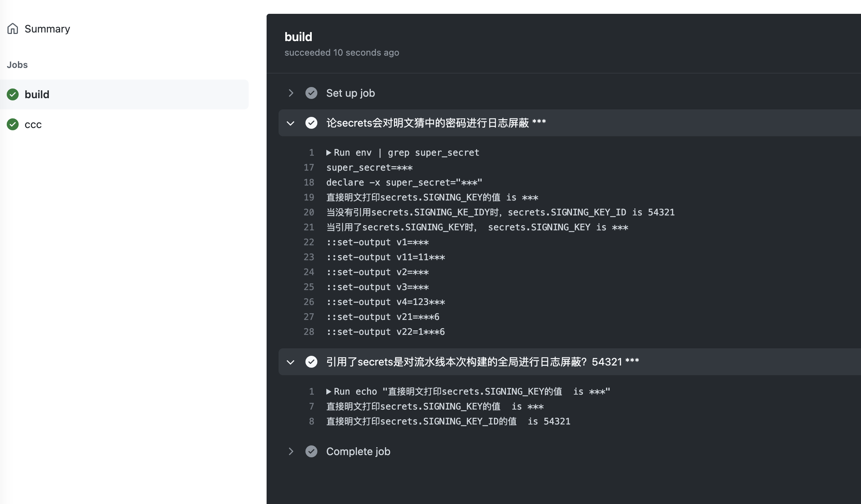This screenshot has width=861, height=504.
Task: Collapse the 54321 global masking step
Action: point(291,361)
